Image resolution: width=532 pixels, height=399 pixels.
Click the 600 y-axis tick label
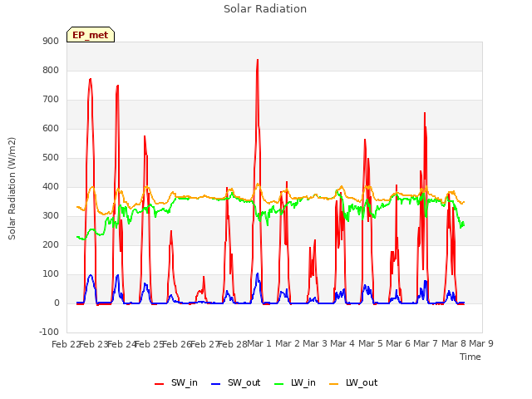click(x=51, y=129)
